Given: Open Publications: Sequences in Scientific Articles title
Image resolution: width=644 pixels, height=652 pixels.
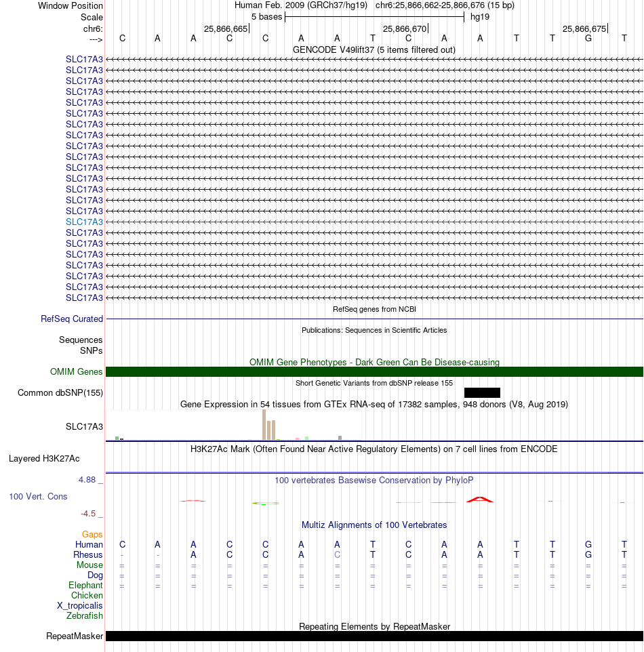Looking at the screenshot, I should pyautogui.click(x=374, y=330).
